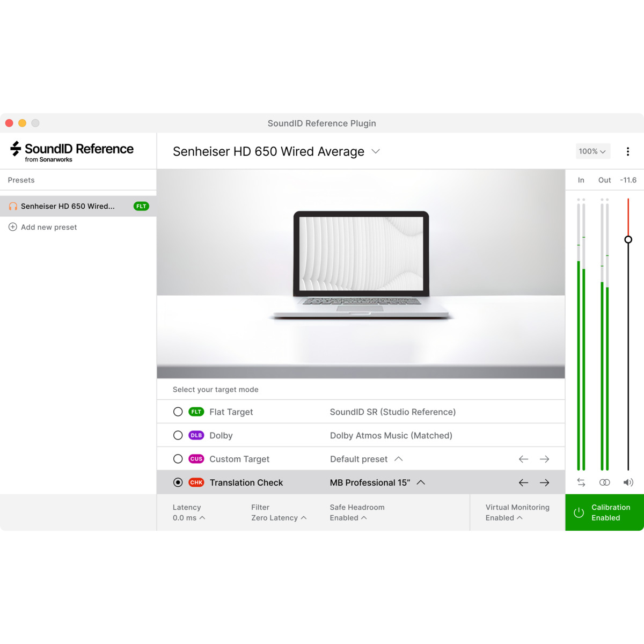Select the Presets section header
This screenshot has width=644, height=644.
21,180
